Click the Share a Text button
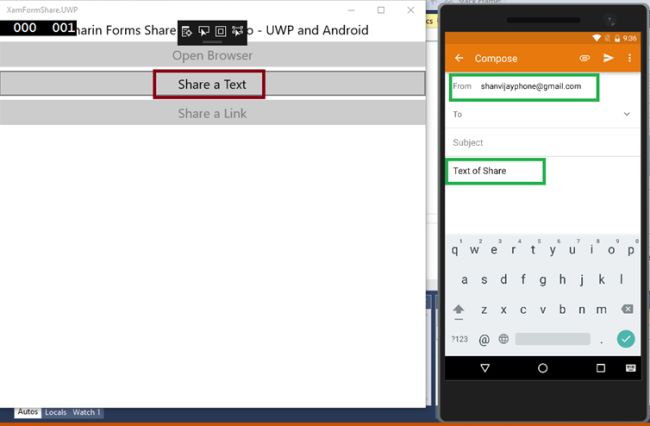This screenshot has height=426, width=650. point(212,84)
